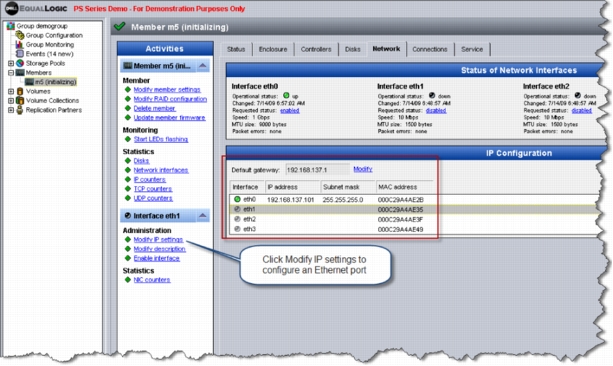This screenshot has height=366, width=613.
Task: Click the Enable interface link
Action: click(156, 258)
